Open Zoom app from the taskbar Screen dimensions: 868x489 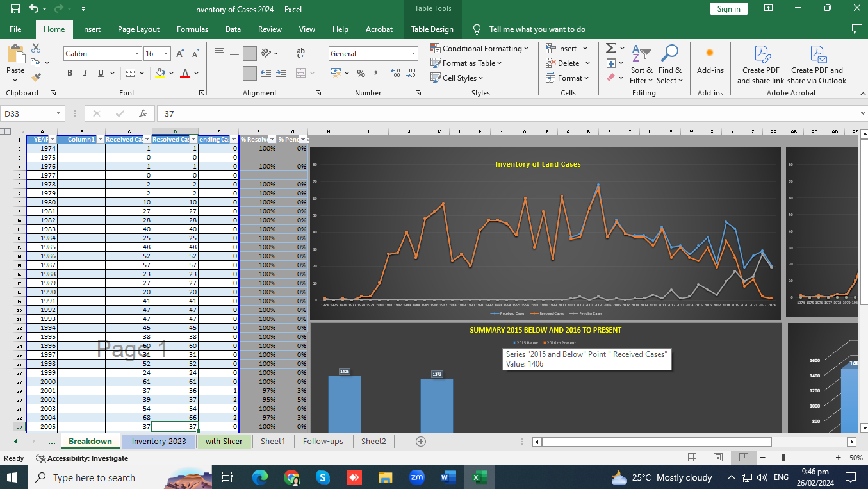pyautogui.click(x=416, y=477)
